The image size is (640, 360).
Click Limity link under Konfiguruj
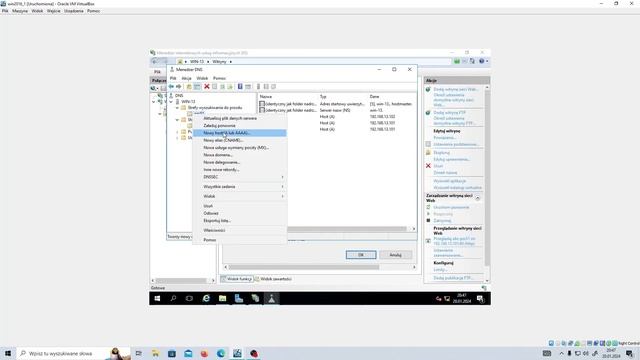[440, 270]
